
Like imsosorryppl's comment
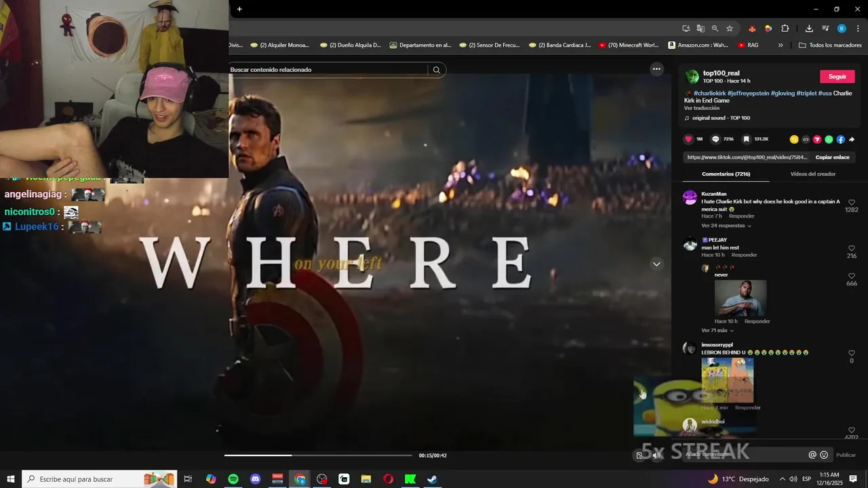852,353
